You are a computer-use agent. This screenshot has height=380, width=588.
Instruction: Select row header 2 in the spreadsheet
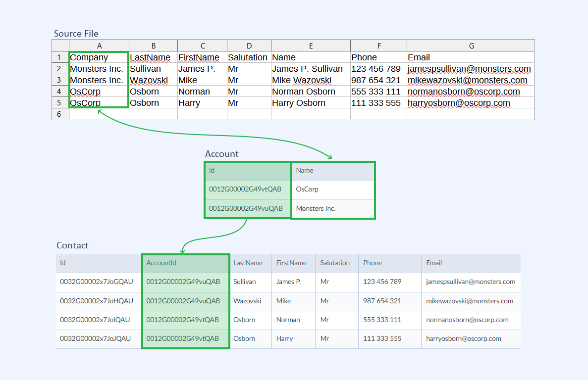[x=60, y=69]
